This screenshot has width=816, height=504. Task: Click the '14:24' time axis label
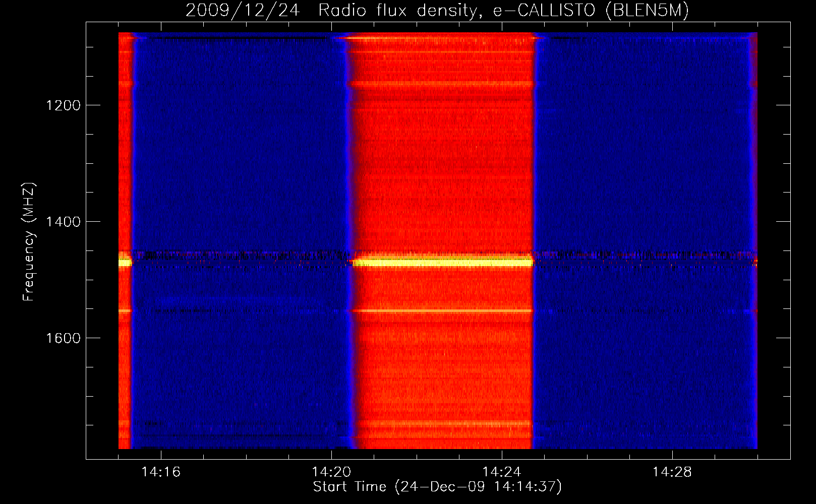pos(502,472)
